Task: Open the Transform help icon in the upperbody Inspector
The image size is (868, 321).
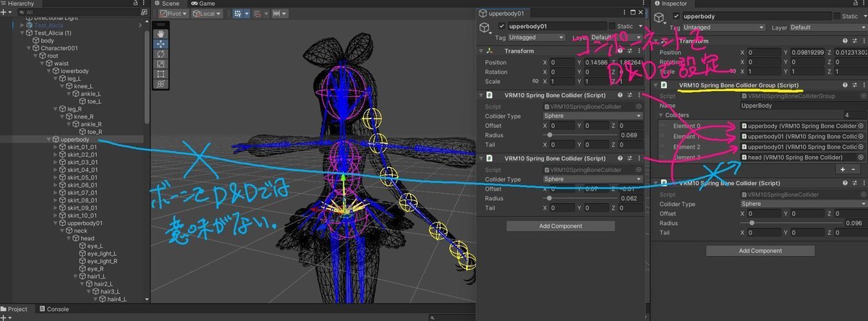Action: 844,41
